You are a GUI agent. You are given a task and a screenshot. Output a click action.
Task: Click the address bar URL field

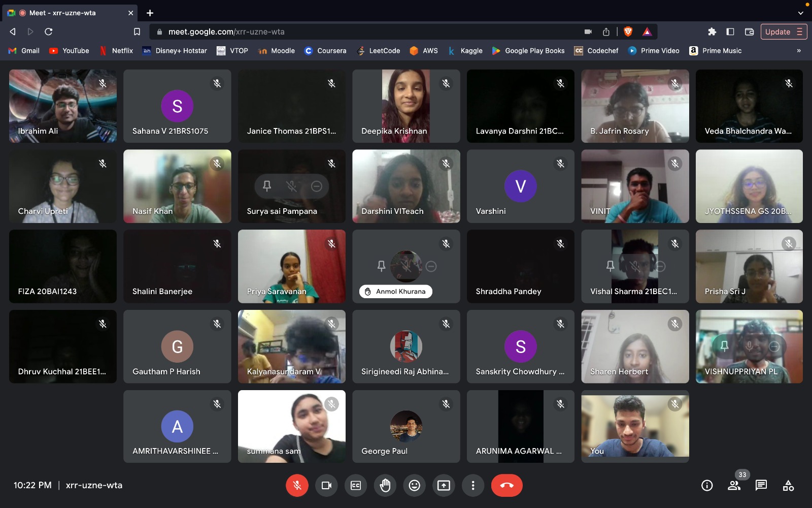(x=355, y=31)
